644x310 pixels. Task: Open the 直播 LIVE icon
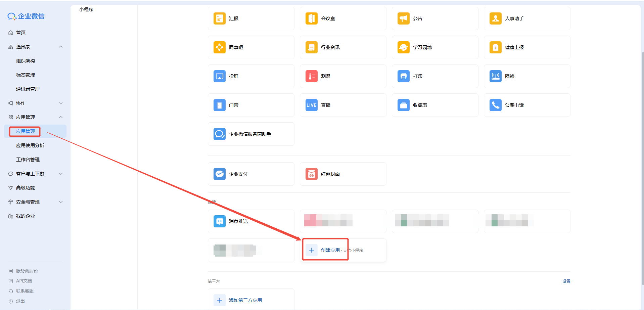(x=312, y=105)
